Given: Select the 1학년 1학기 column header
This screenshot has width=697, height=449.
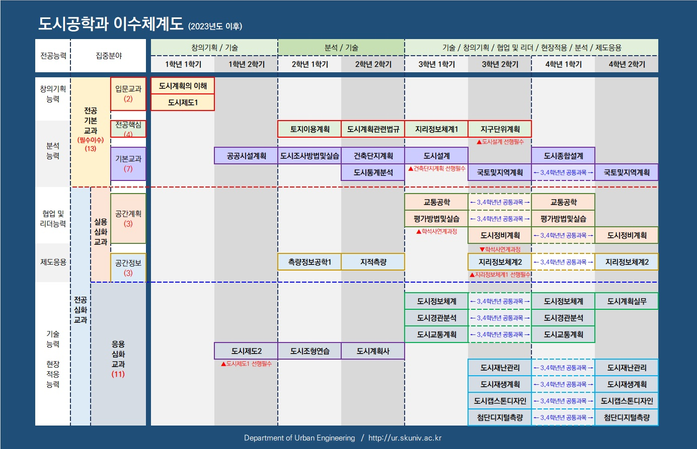Looking at the screenshot, I should [182, 64].
